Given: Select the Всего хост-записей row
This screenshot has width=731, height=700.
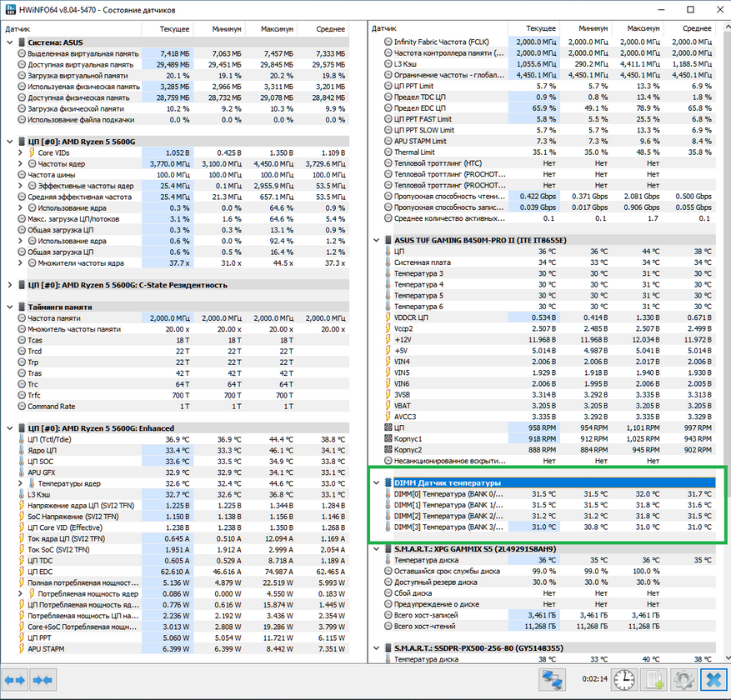Looking at the screenshot, I should [550, 615].
